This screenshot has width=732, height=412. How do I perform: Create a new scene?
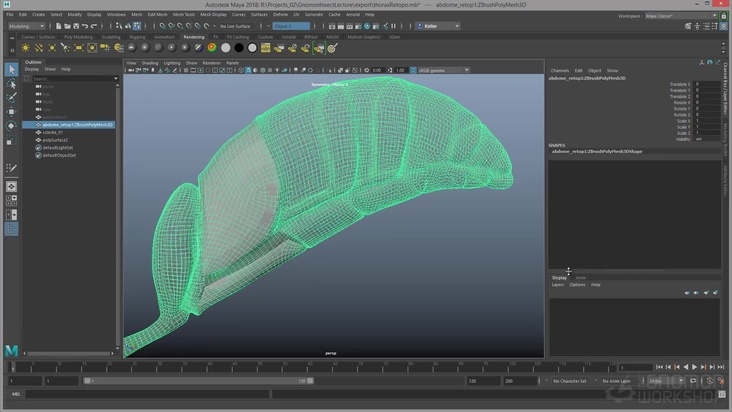[58, 26]
